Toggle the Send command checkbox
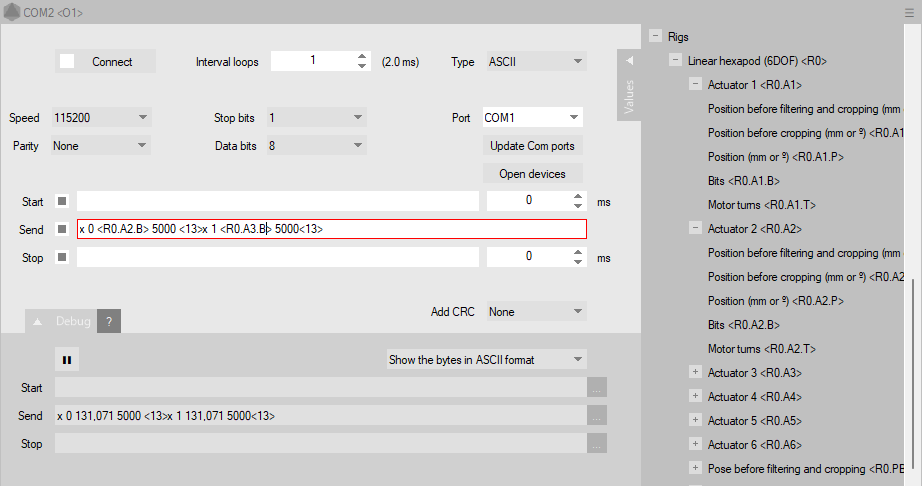 pos(62,229)
